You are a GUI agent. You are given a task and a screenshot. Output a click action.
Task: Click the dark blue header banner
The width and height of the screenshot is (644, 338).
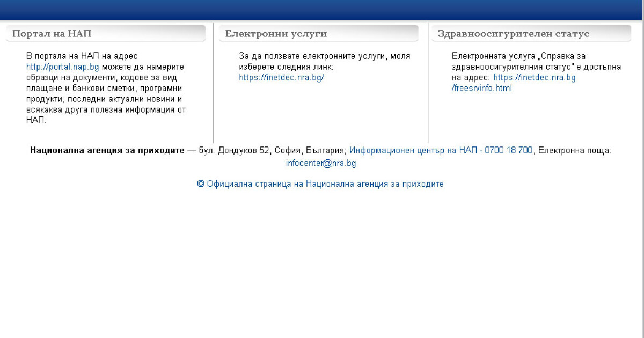tap(322, 10)
